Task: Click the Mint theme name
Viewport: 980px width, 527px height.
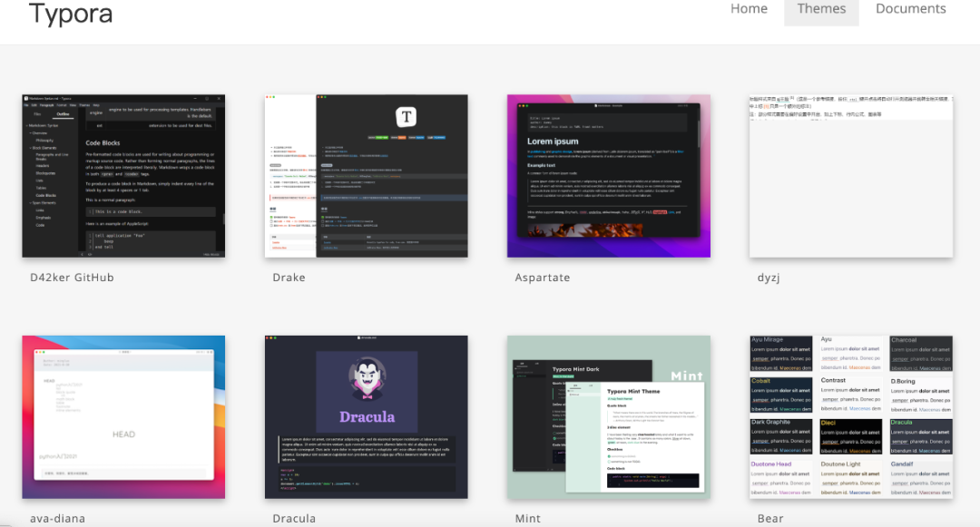Action: 527,518
